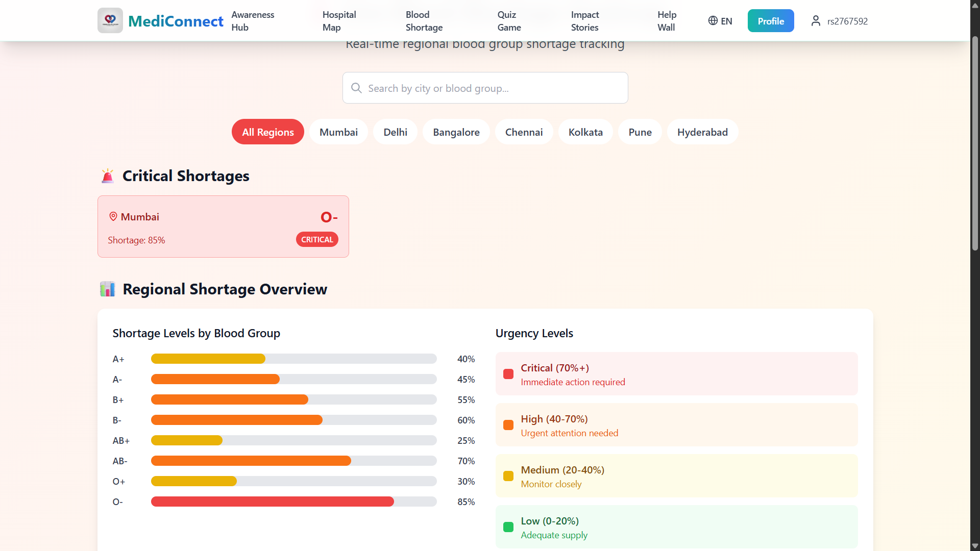Click the search magnifier icon

click(x=356, y=88)
